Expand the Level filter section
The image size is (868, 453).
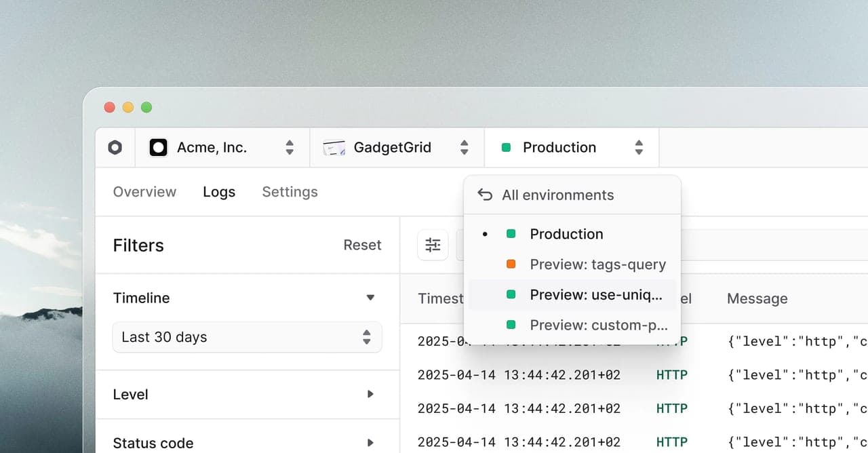370,394
